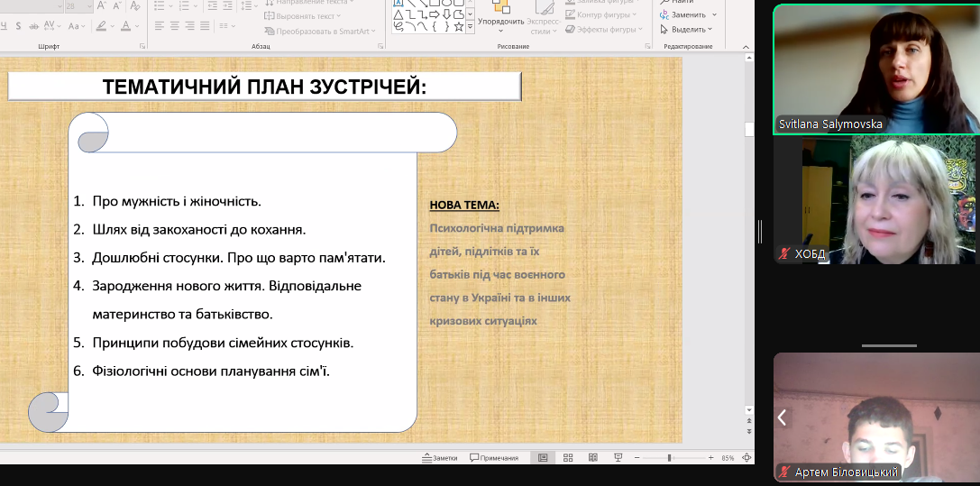Viewport: 980px width, 486px height.
Task: Click list item 'Про мужність і жіночність.'
Action: [177, 201]
